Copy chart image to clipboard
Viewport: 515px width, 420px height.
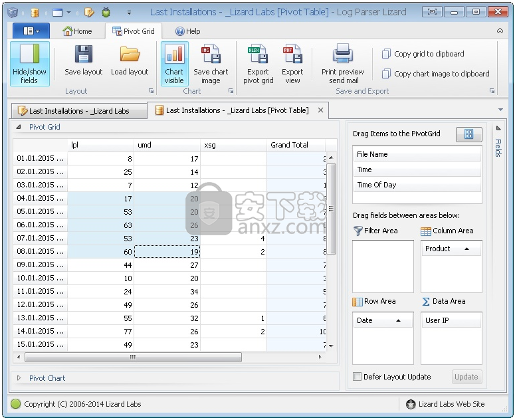point(435,74)
